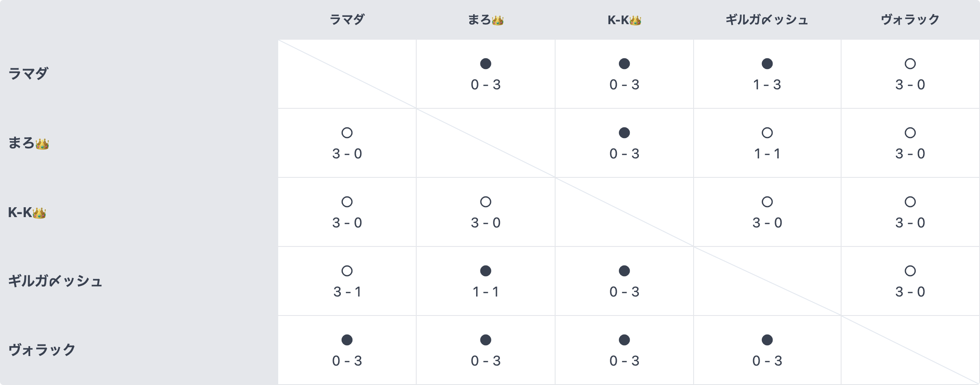Click the loss dot for ヴォラック vs ギルガメッシュ
980x385 pixels.
click(x=767, y=340)
